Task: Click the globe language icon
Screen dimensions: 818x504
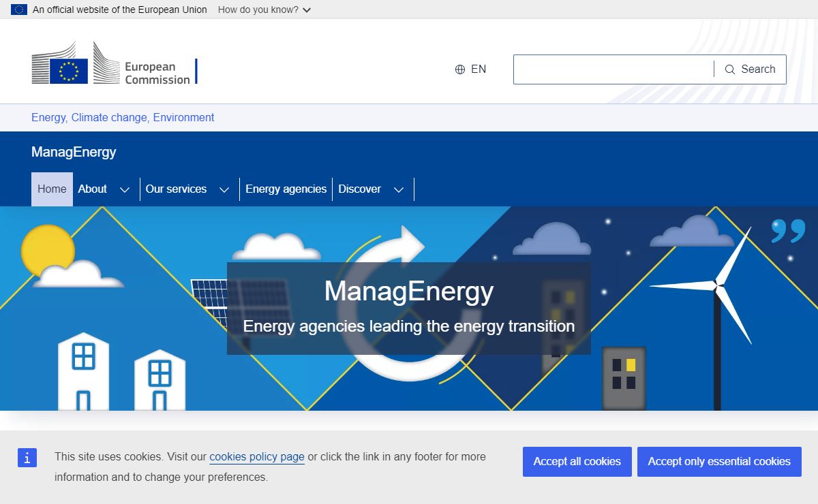Action: [460, 69]
